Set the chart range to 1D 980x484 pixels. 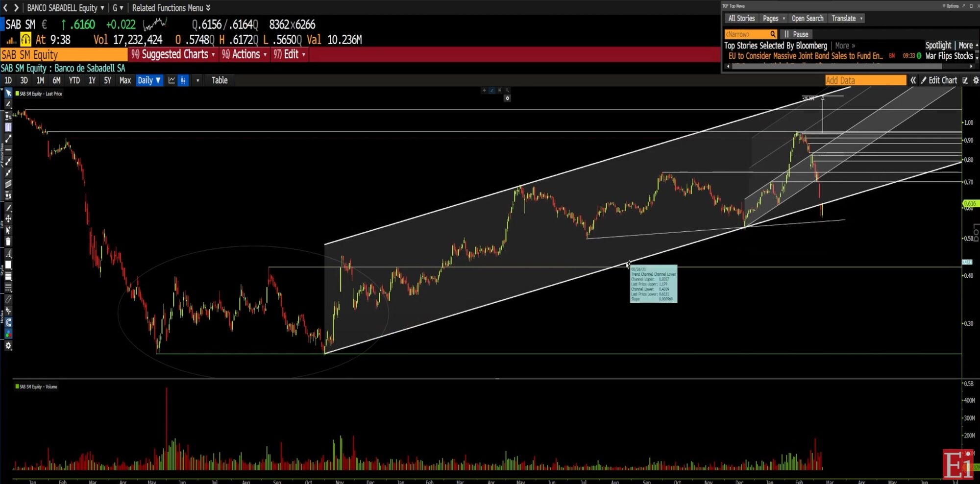click(8, 80)
